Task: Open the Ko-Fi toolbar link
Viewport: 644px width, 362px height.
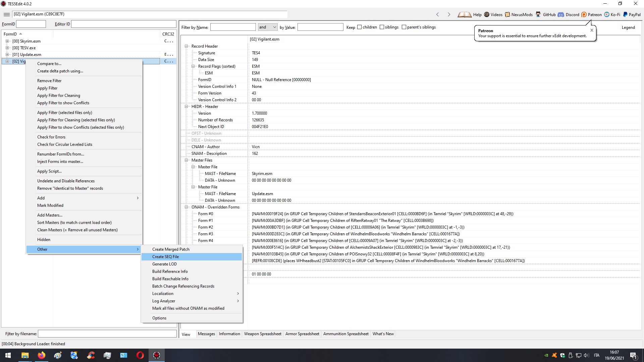Action: [612, 14]
